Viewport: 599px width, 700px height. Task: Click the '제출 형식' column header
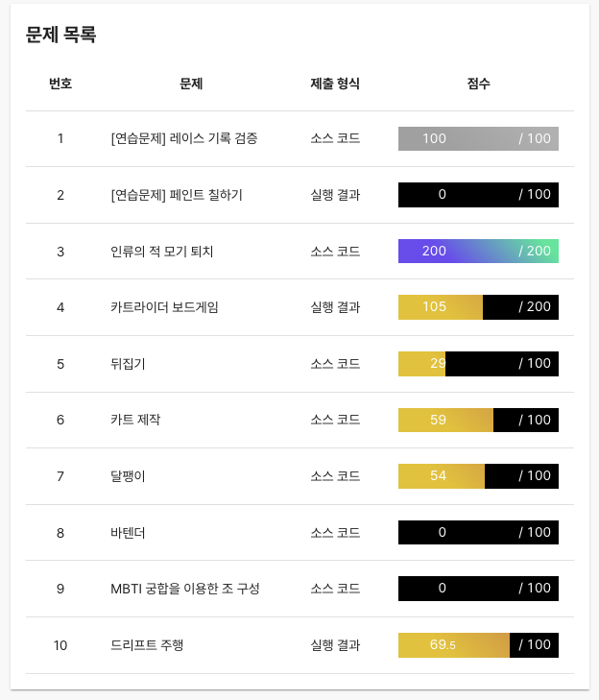coord(335,84)
